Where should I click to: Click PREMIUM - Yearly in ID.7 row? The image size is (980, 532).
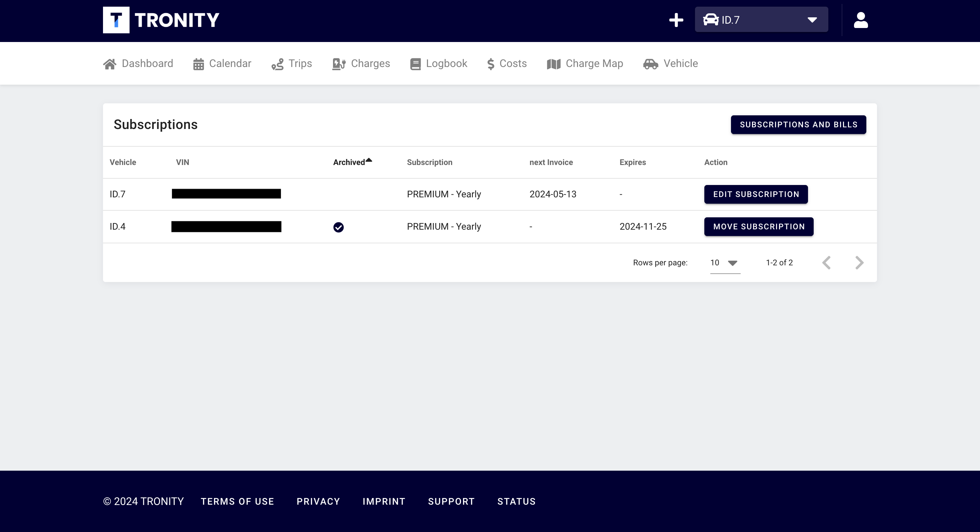click(x=444, y=194)
